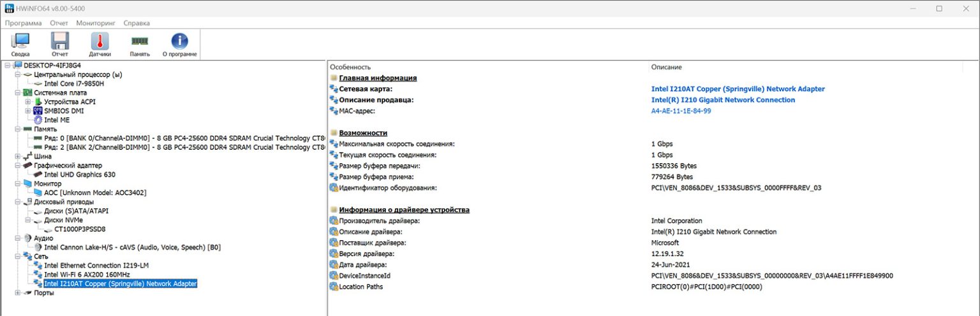This screenshot has width=980, height=316.
Task: Click the Описание column header
Action: coord(666,67)
